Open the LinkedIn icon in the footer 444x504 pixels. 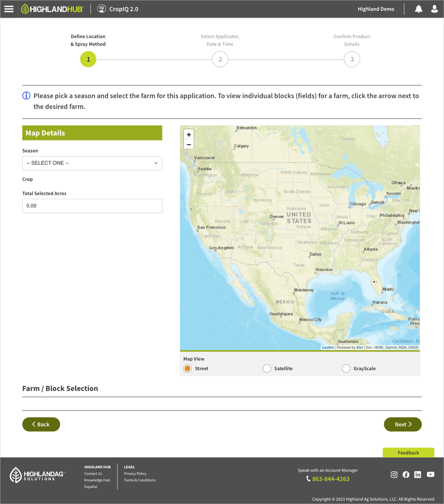click(418, 475)
